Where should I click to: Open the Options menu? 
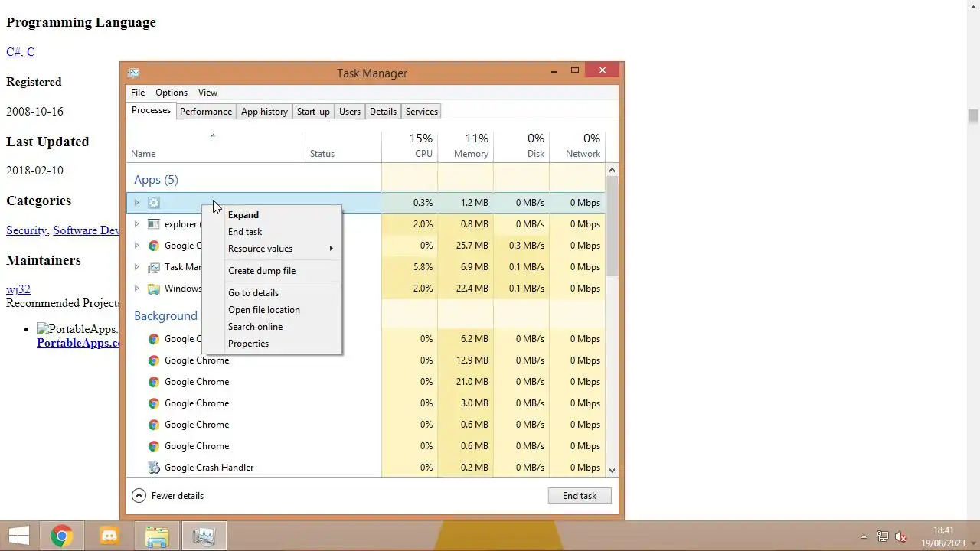(x=171, y=93)
